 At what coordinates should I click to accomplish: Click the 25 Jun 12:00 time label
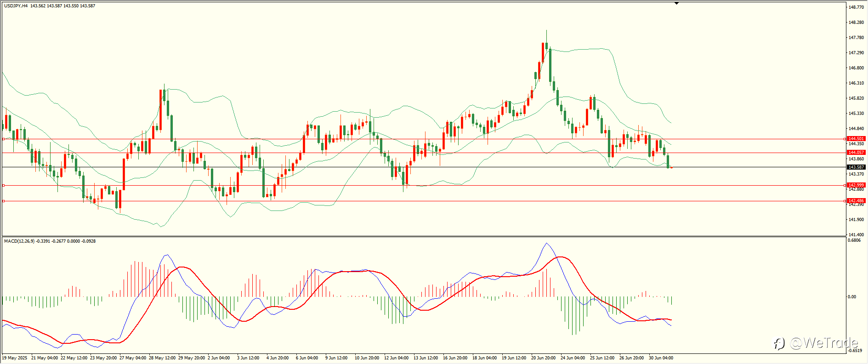click(602, 358)
